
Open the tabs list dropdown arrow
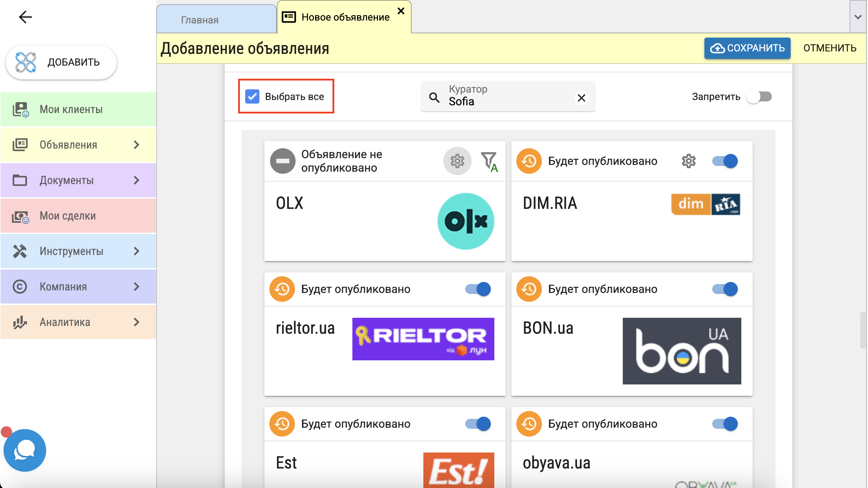coord(858,17)
